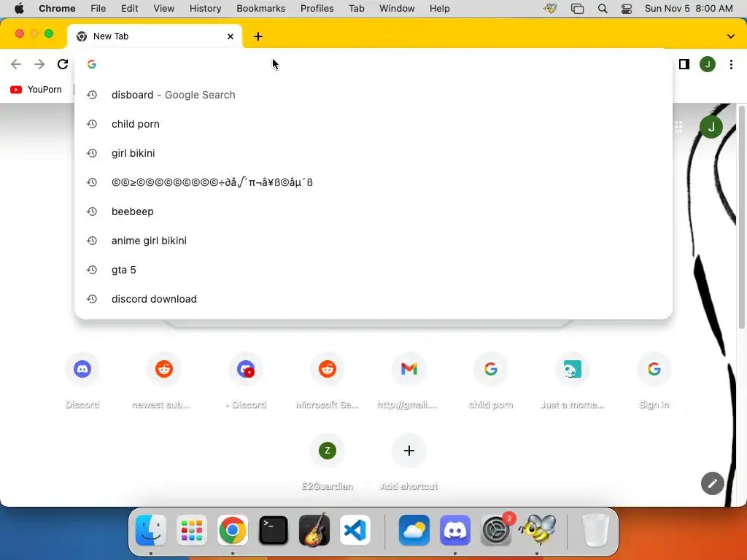The height and width of the screenshot is (560, 747).
Task: Open Finder from the Dock
Action: pyautogui.click(x=151, y=530)
